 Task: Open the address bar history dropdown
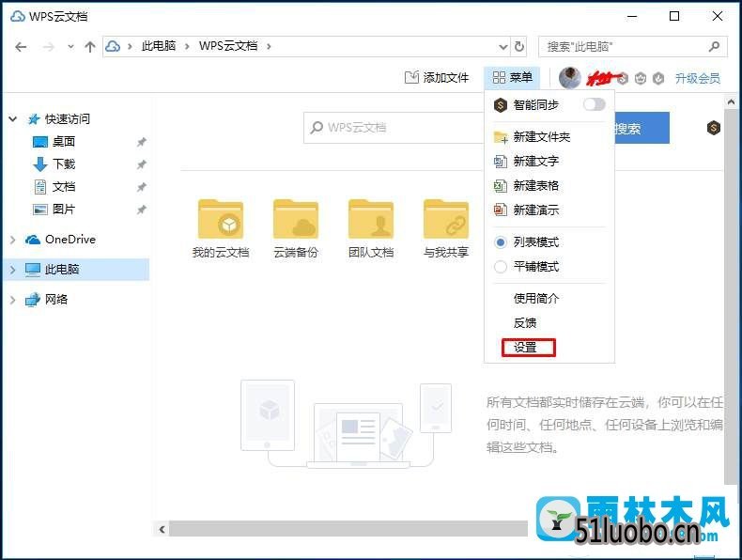coord(503,47)
